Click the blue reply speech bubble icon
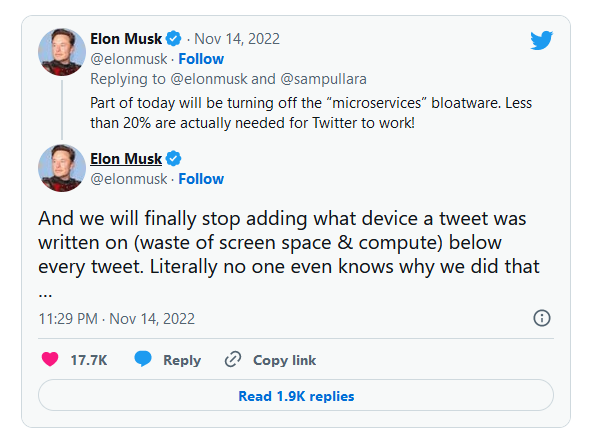Screen dimensions: 590x444 pyautogui.click(x=143, y=359)
